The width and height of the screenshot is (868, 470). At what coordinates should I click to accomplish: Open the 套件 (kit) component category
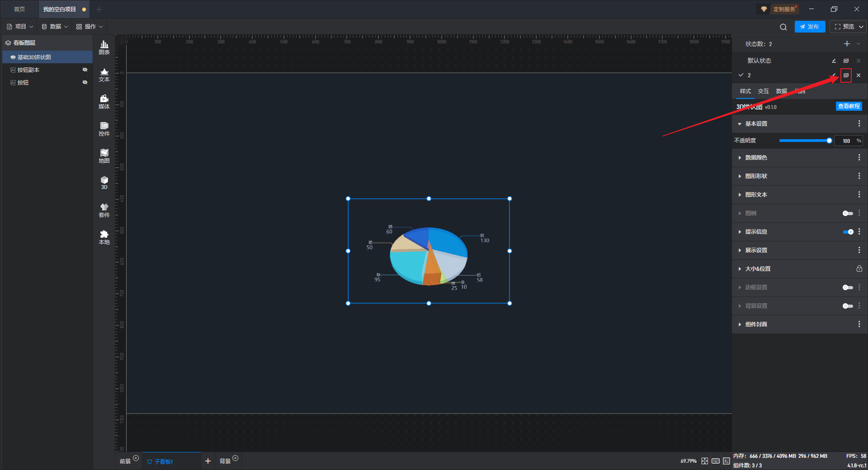[x=104, y=210]
